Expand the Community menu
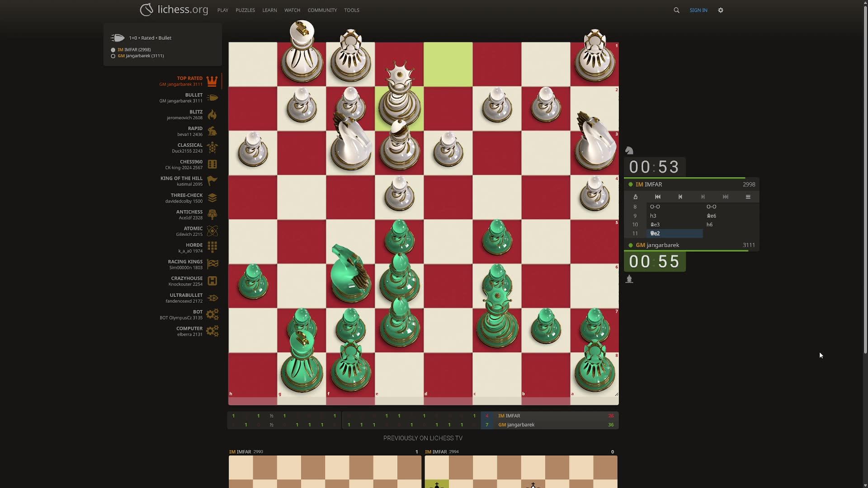 [x=322, y=10]
